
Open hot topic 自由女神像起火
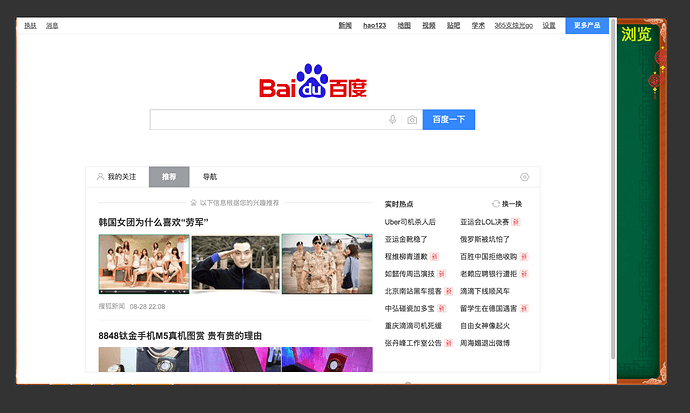485,325
